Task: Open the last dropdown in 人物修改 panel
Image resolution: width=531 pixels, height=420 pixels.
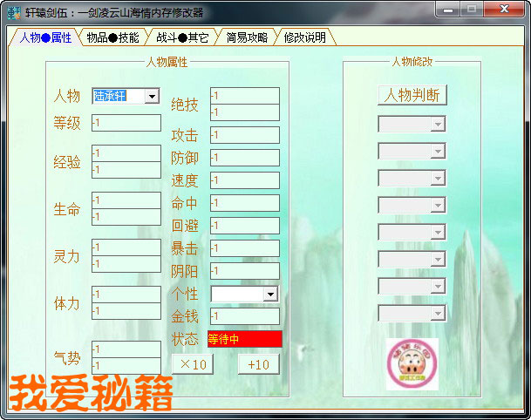Action: click(x=437, y=314)
